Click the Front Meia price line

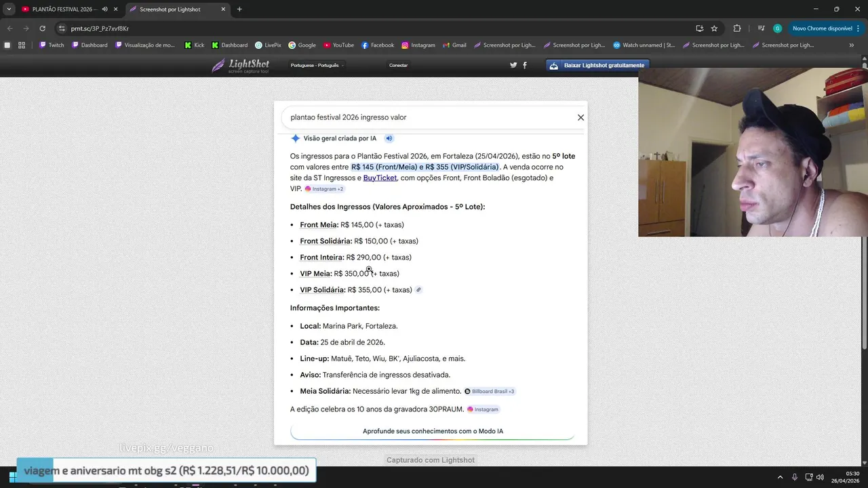[352, 225]
